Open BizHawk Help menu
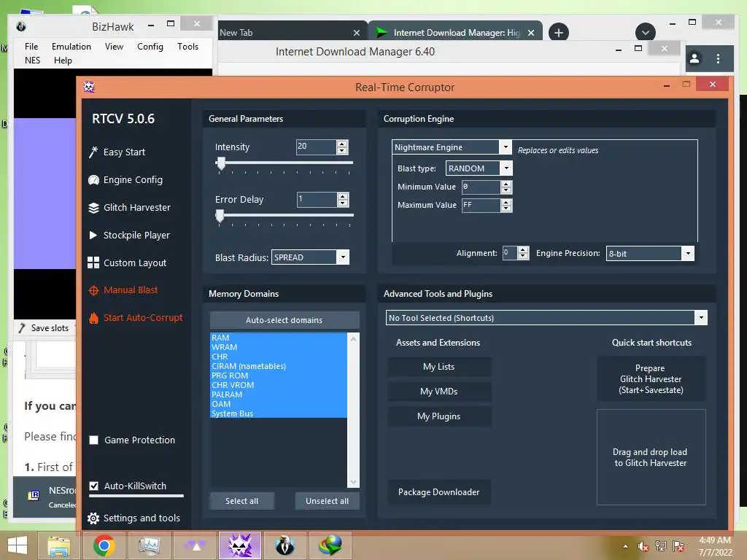 pos(63,60)
